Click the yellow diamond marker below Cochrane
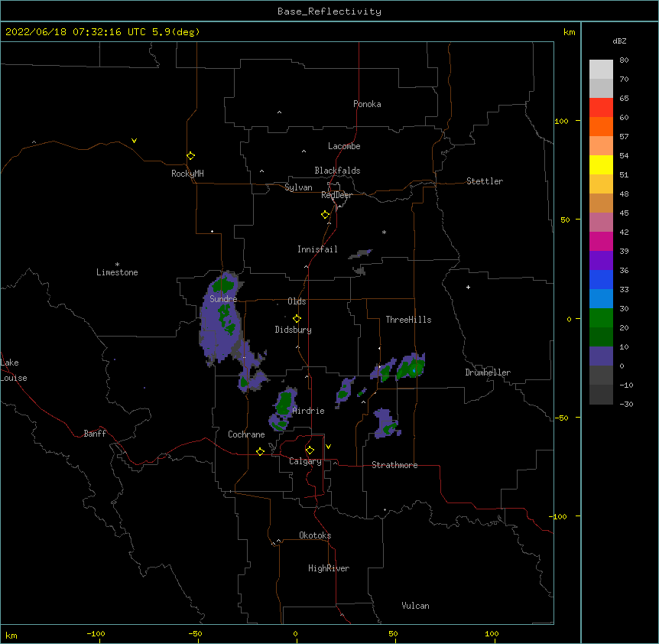Image resolution: width=659 pixels, height=644 pixels. tap(260, 451)
